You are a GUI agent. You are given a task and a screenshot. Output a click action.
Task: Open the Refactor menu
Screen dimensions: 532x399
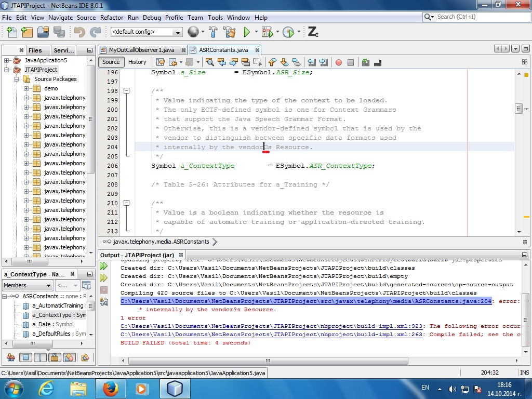tap(112, 18)
